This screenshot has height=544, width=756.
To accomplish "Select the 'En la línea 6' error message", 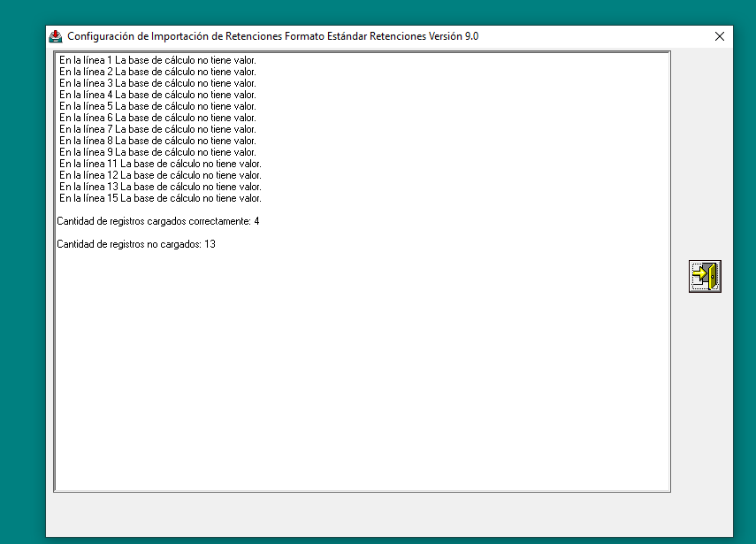I will click(157, 119).
